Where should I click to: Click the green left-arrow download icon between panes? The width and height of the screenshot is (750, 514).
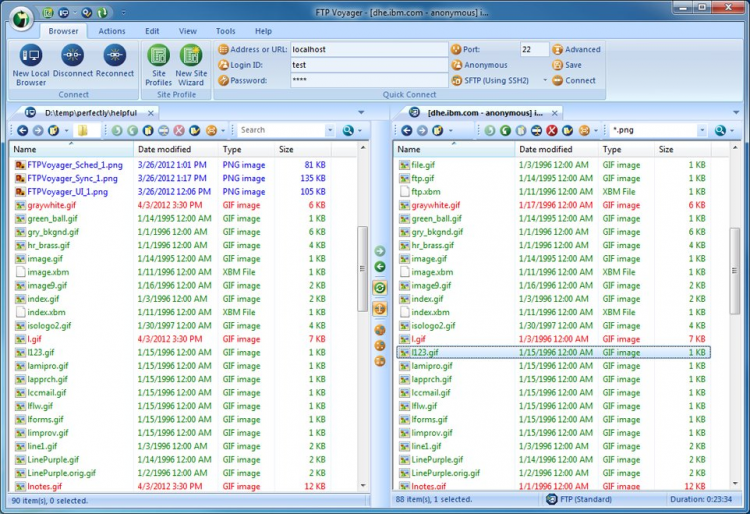pos(380,267)
